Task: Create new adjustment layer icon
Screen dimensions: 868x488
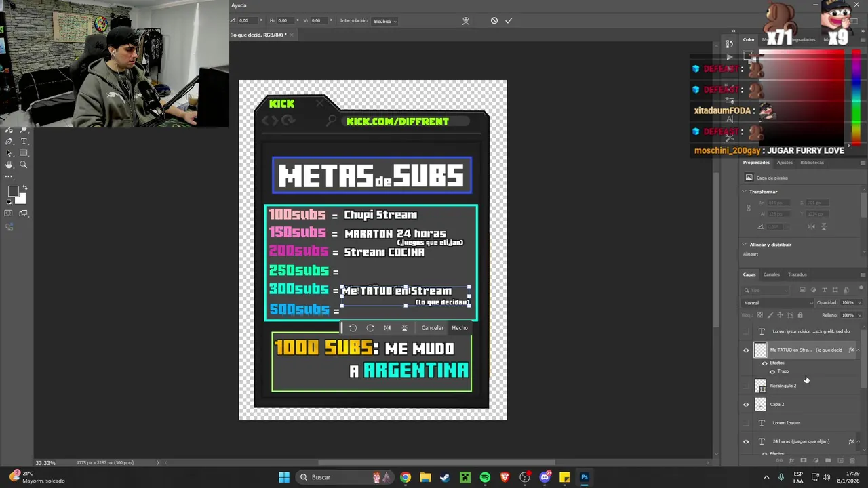Action: pos(816,460)
